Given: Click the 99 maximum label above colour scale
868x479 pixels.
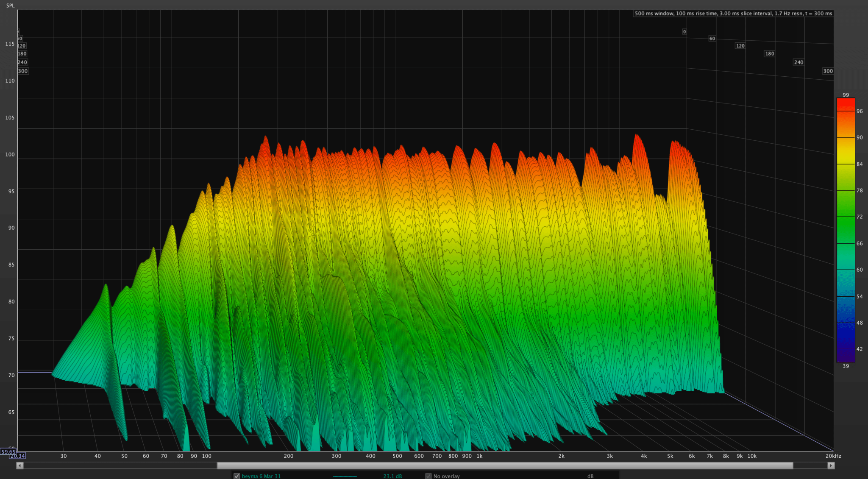Looking at the screenshot, I should [846, 95].
